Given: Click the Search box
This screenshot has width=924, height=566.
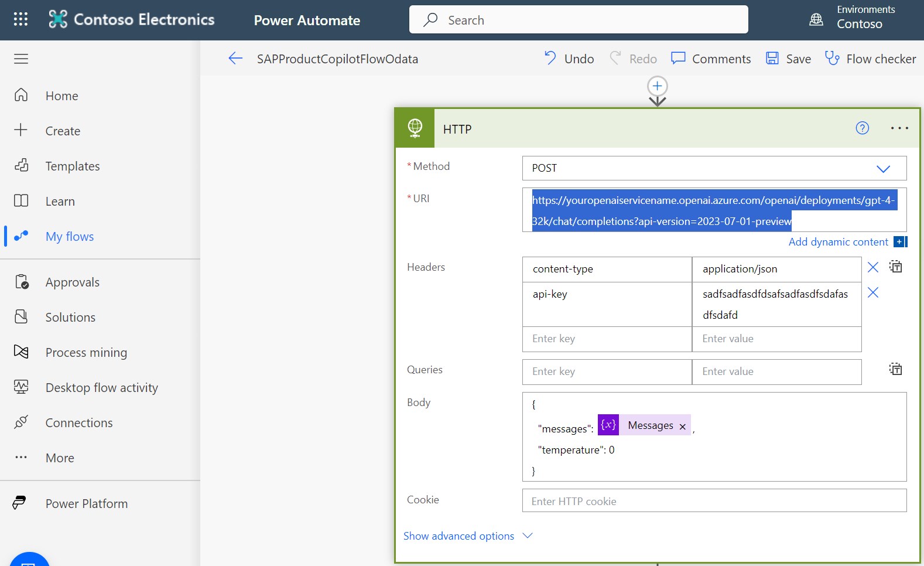Looking at the screenshot, I should point(579,19).
